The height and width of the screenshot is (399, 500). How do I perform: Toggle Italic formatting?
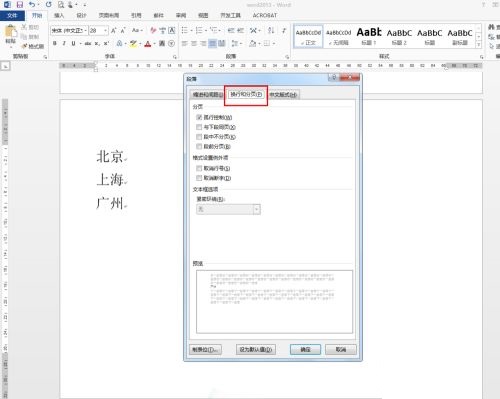(64, 43)
